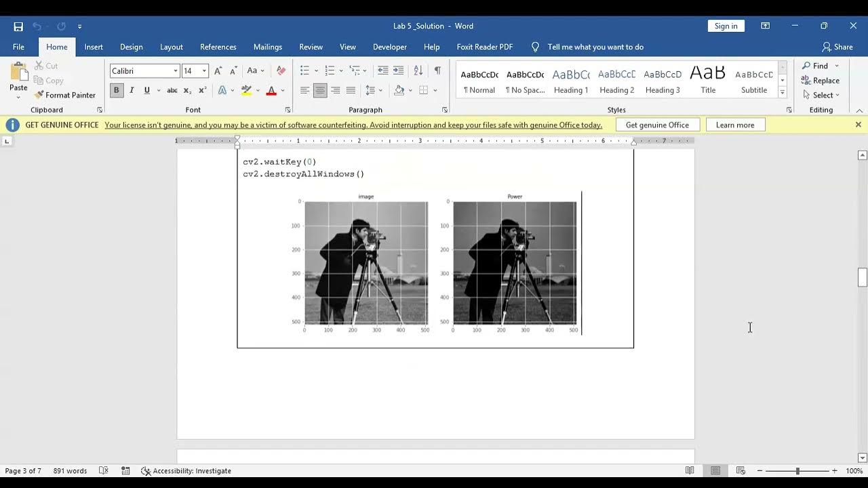Image resolution: width=868 pixels, height=488 pixels.
Task: Open Text Effects and Typography
Action: (x=222, y=90)
